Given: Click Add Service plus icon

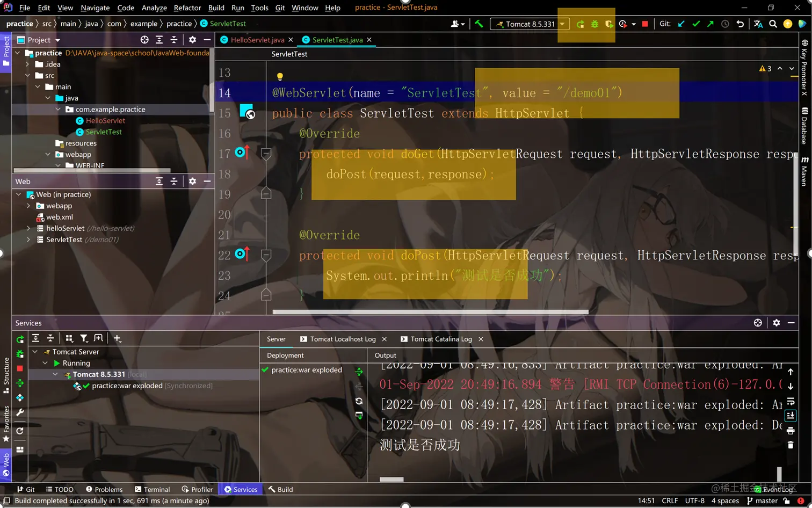Looking at the screenshot, I should tap(117, 338).
